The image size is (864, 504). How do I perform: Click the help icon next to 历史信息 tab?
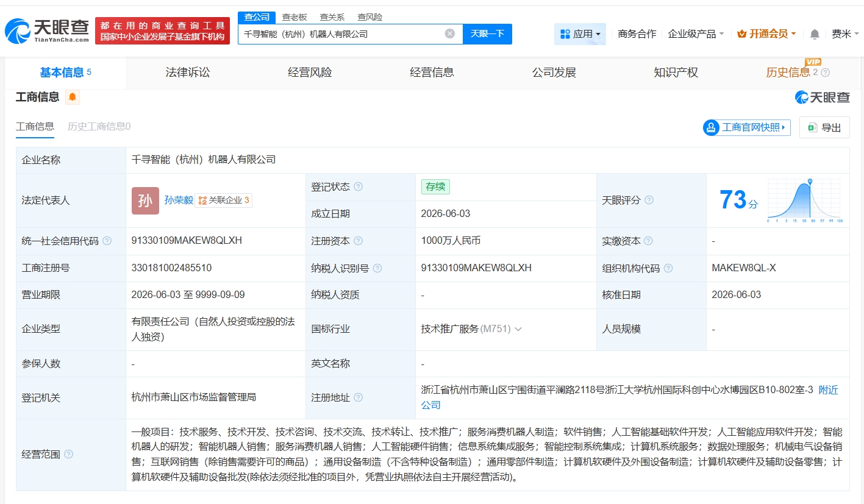point(826,73)
